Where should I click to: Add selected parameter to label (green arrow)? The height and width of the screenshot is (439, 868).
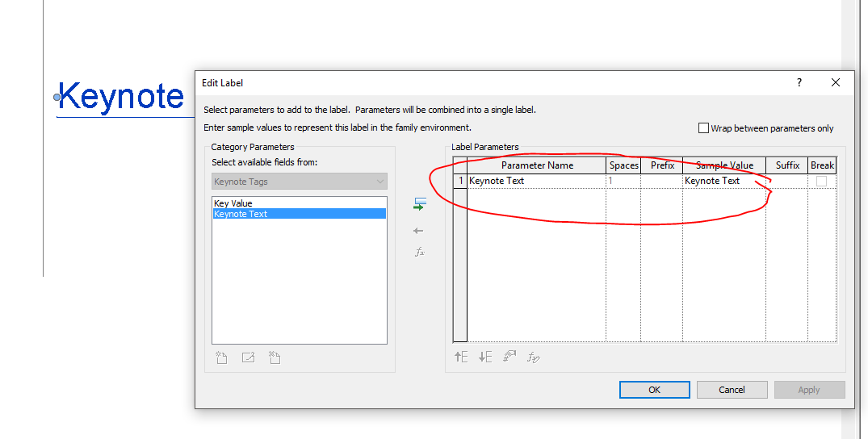[x=420, y=204]
